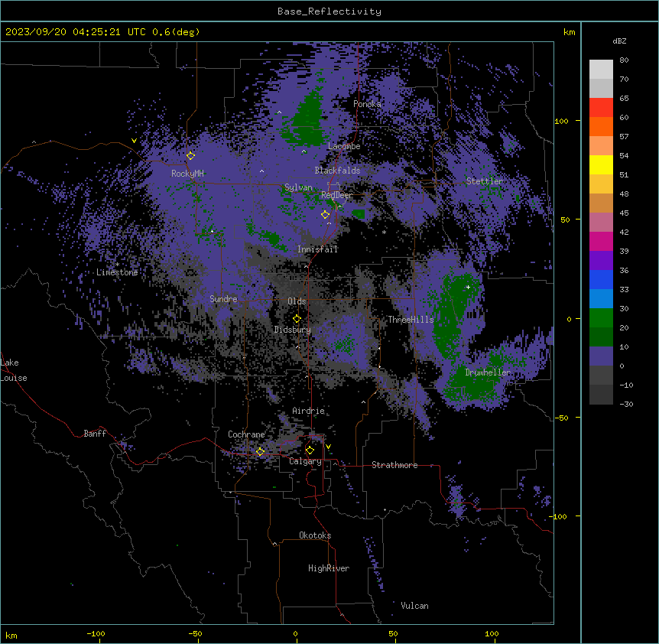Click the Cochrane town label

(x=246, y=434)
